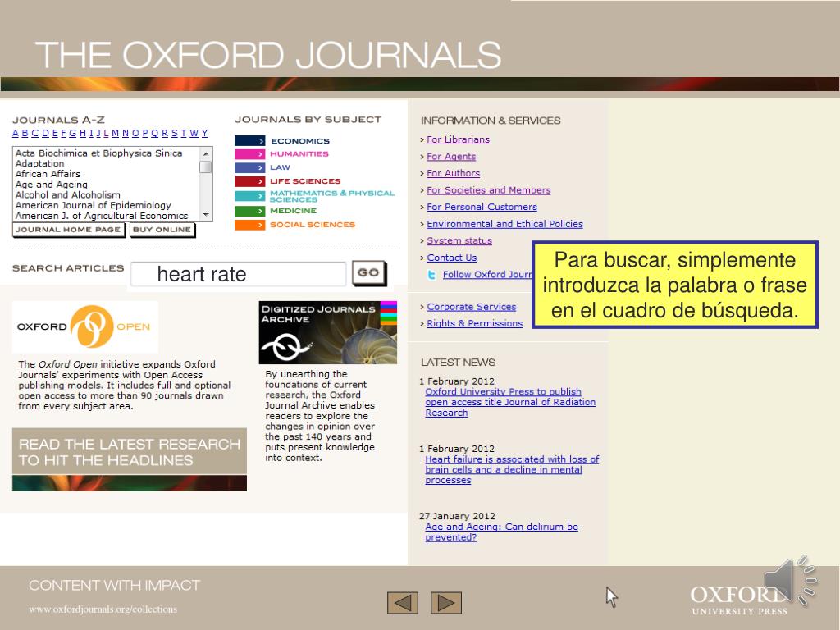This screenshot has height=630, width=840.
Task: Open the Social Sciences subject link
Action: point(313,225)
